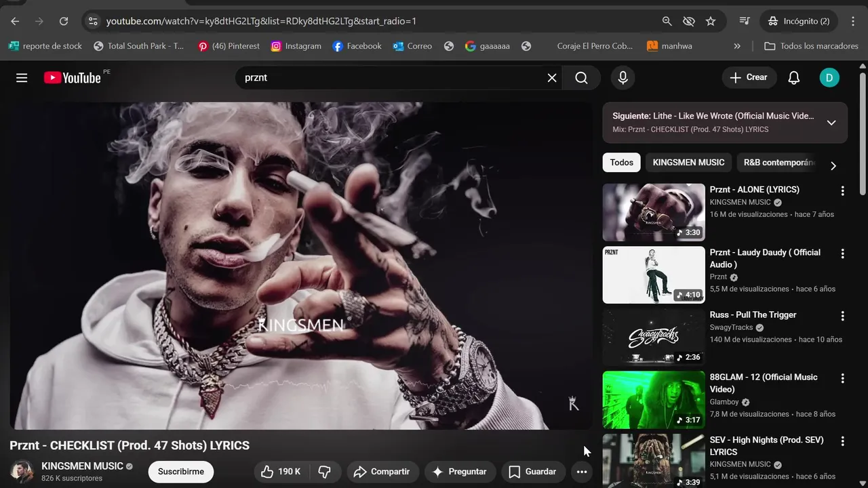The height and width of the screenshot is (488, 868).
Task: Click the KINGSMEN MUSIC channel name under video
Action: (x=82, y=466)
